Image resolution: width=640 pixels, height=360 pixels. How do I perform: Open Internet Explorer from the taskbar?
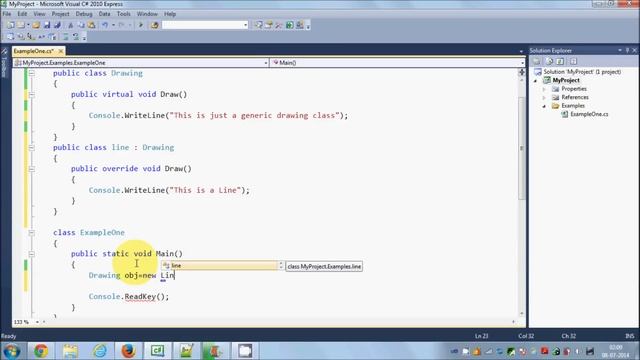[99, 351]
